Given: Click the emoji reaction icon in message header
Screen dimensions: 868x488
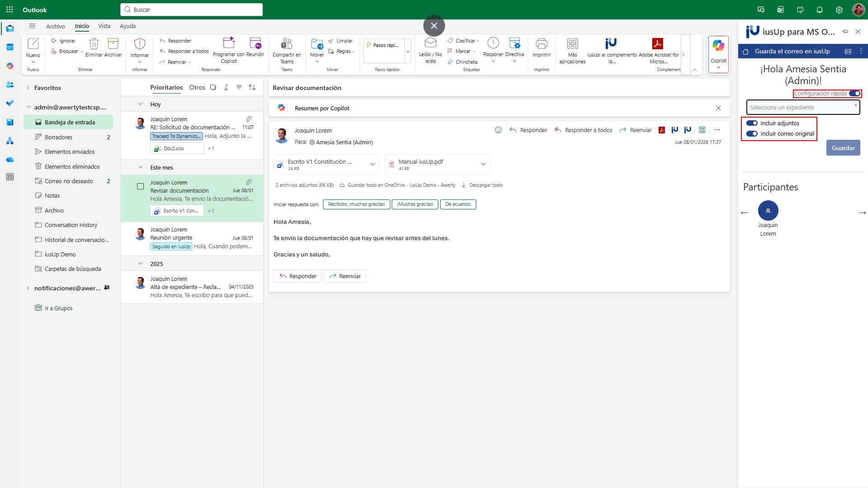Looking at the screenshot, I should [x=498, y=130].
